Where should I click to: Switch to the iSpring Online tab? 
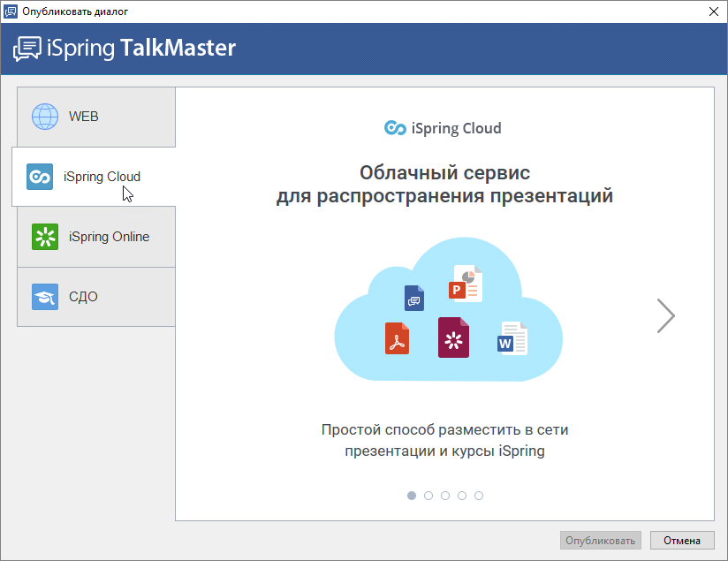(x=96, y=237)
